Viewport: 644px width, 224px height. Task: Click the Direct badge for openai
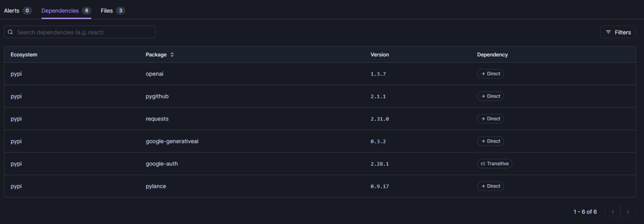pos(490,74)
